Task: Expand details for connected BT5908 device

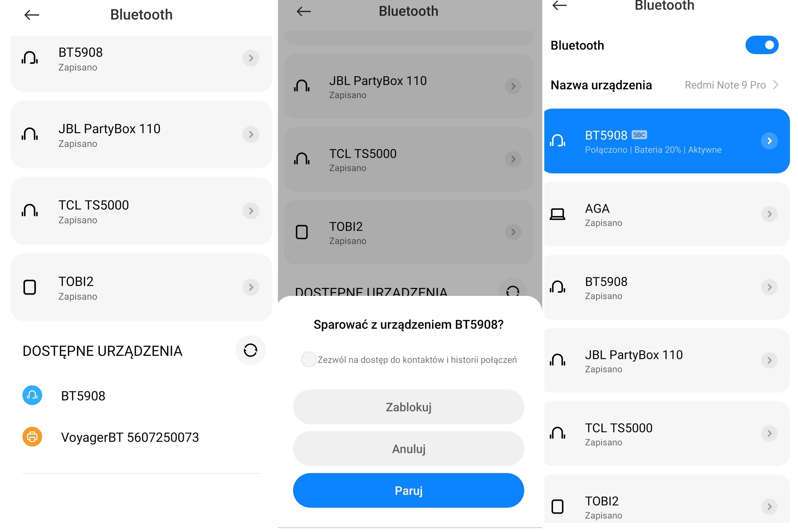Action: coord(769,140)
